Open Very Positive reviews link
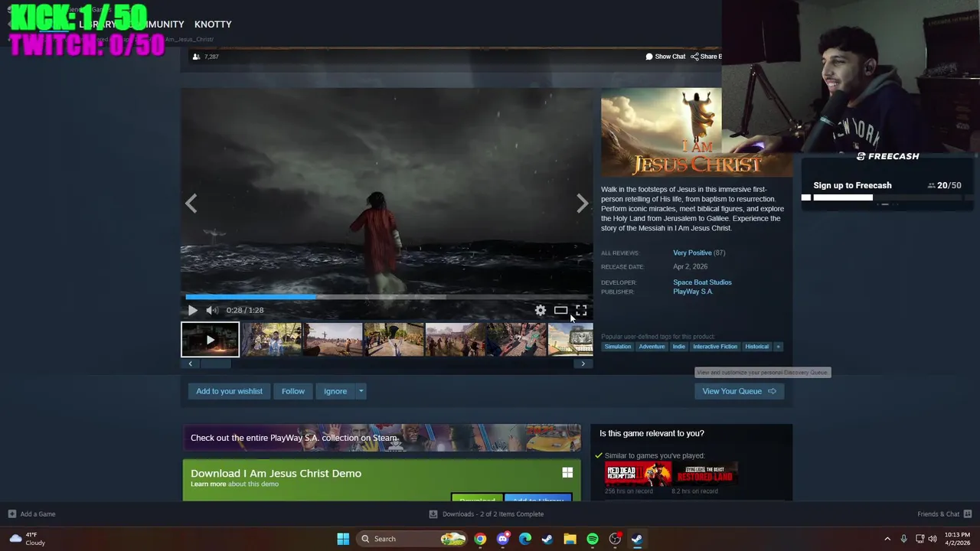This screenshot has height=551, width=980. pyautogui.click(x=692, y=253)
